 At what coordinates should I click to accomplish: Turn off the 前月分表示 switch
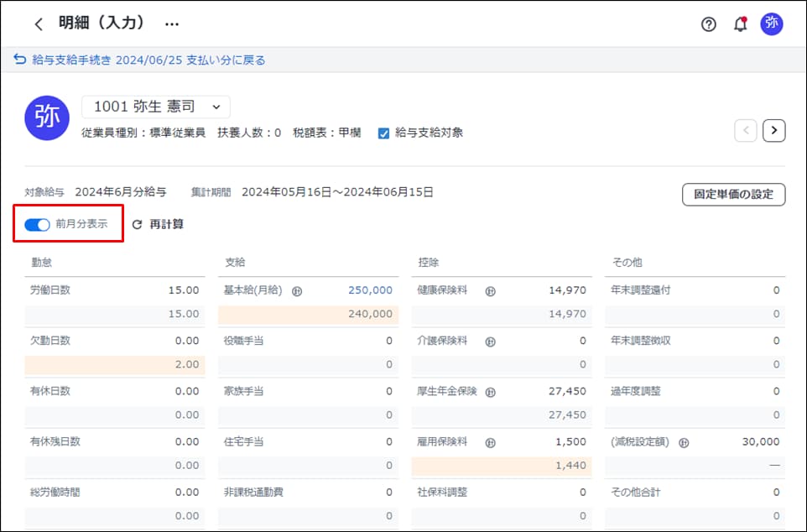click(x=37, y=225)
